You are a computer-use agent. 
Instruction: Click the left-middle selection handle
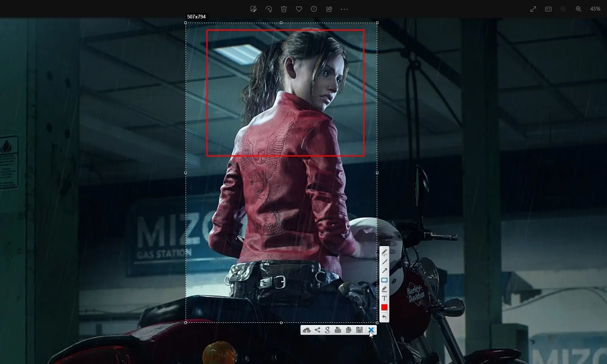[x=186, y=173]
